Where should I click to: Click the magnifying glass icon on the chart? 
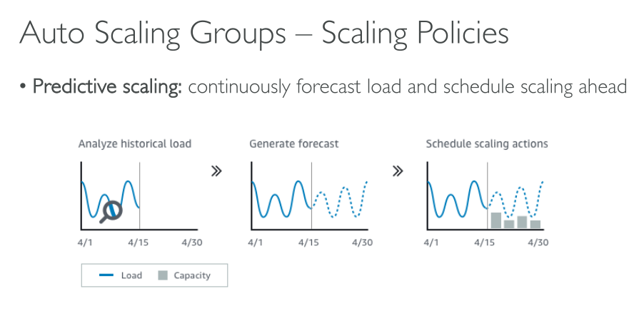(x=110, y=210)
